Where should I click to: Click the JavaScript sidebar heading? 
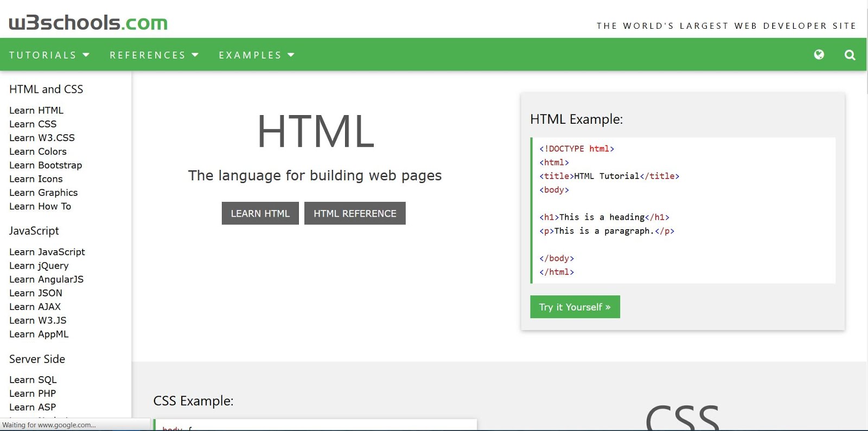pos(34,231)
